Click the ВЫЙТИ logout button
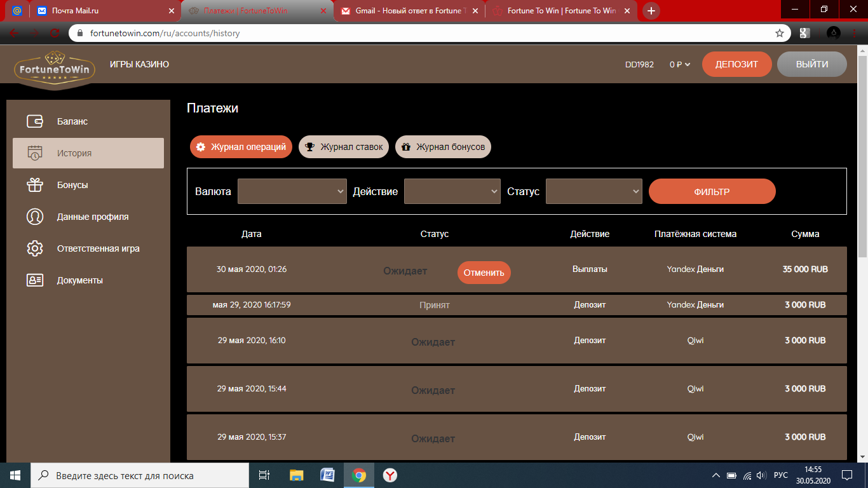868x488 pixels. (812, 64)
